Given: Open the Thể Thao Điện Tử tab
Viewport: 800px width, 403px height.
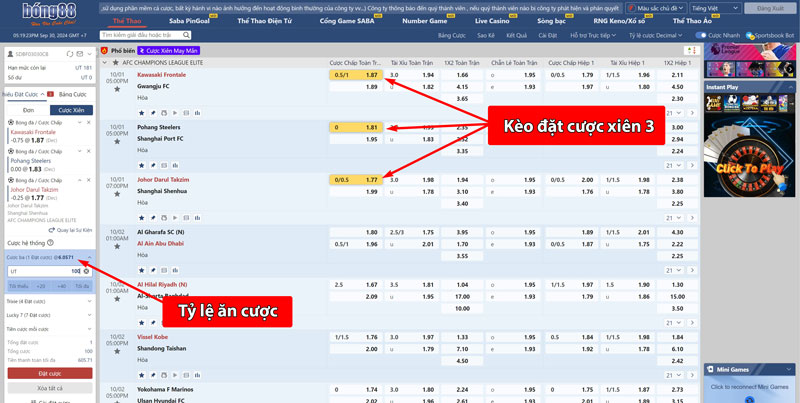Looking at the screenshot, I should (265, 21).
